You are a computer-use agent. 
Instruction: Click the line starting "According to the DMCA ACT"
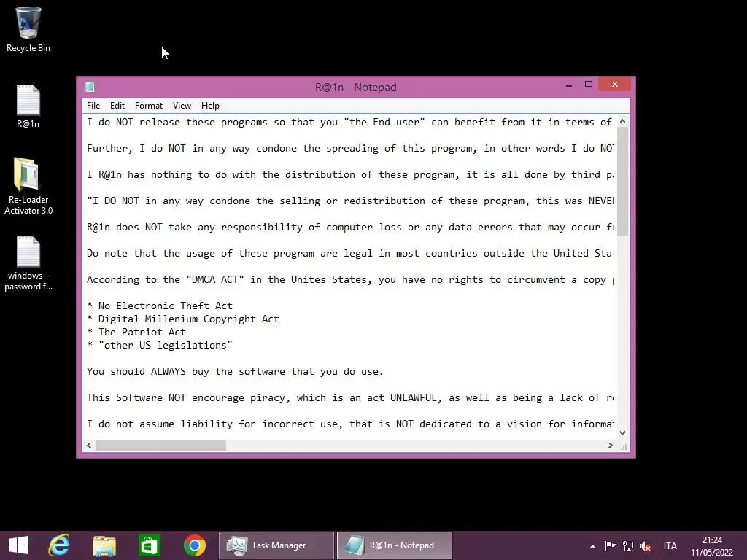pyautogui.click(x=350, y=279)
